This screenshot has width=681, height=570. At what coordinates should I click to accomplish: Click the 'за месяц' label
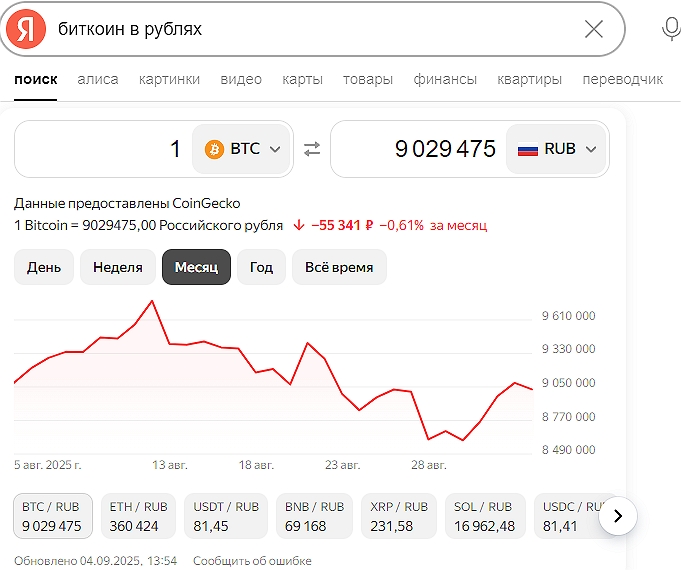point(459,225)
